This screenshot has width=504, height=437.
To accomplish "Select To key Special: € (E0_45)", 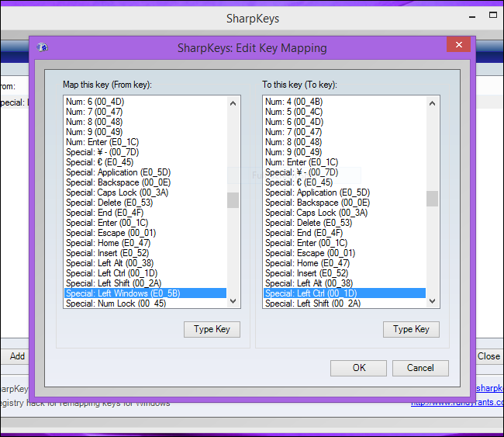I will (344, 182).
